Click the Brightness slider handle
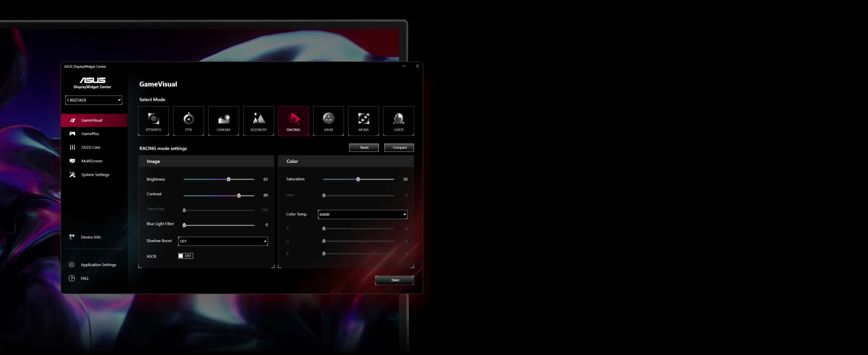The image size is (868, 355). (229, 179)
